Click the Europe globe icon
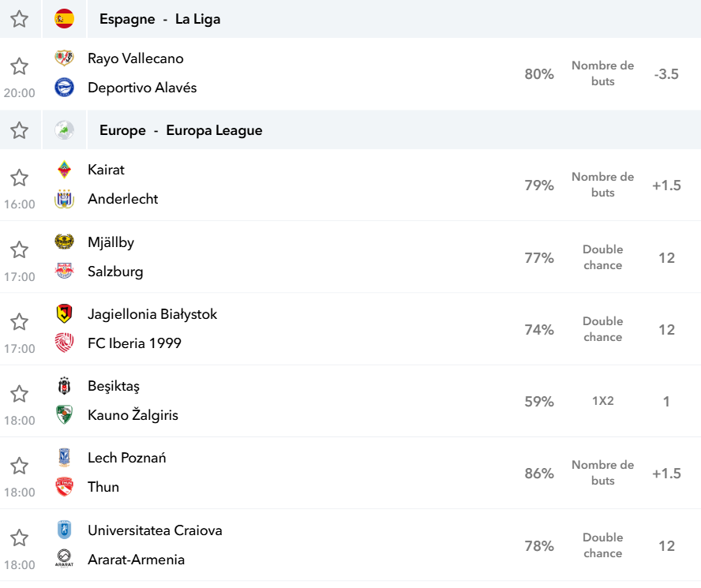 65,130
